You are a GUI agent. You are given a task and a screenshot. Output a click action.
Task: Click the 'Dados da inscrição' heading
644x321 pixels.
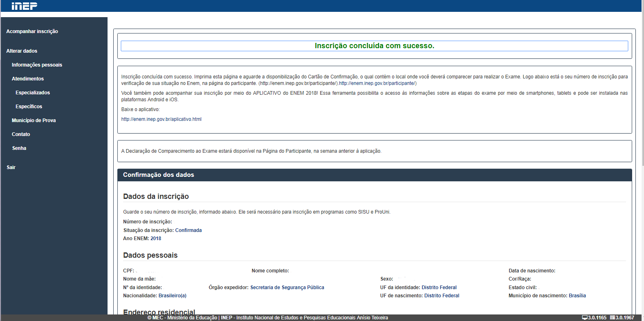156,196
